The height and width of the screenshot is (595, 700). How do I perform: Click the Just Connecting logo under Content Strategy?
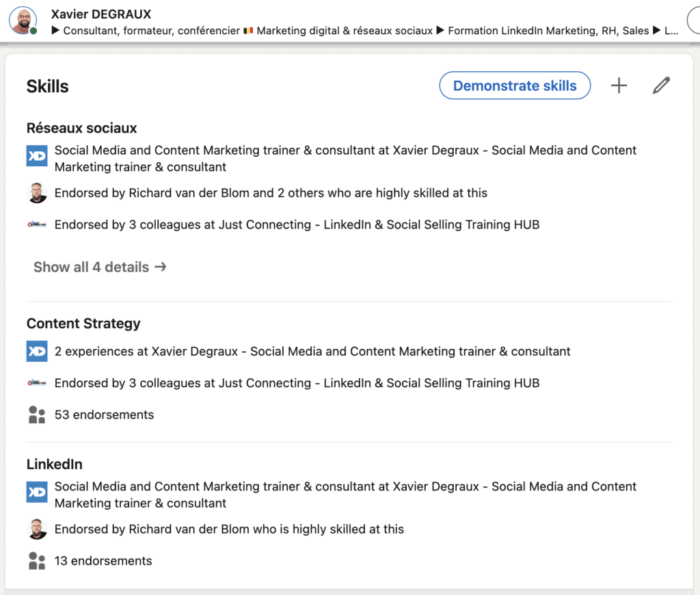click(x=37, y=383)
